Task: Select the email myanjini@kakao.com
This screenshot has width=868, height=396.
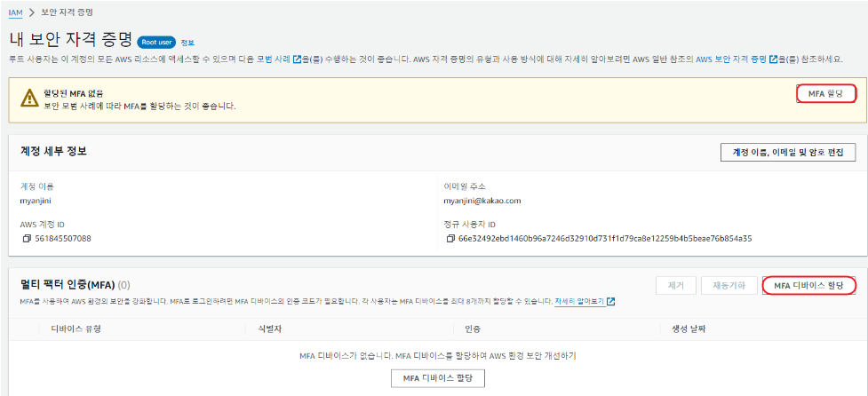Action: point(482,201)
